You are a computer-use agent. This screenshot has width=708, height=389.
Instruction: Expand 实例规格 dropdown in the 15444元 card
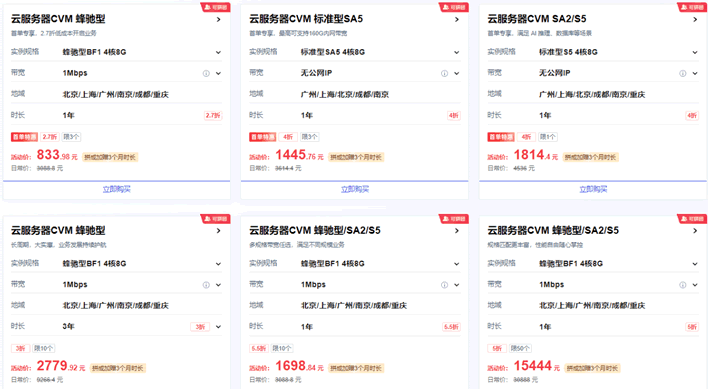tap(695, 264)
